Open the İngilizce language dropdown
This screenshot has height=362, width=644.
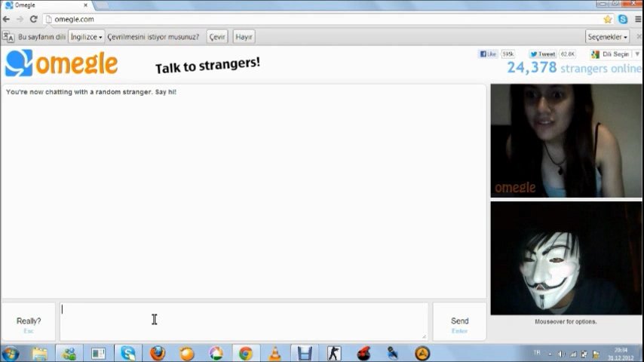click(86, 36)
